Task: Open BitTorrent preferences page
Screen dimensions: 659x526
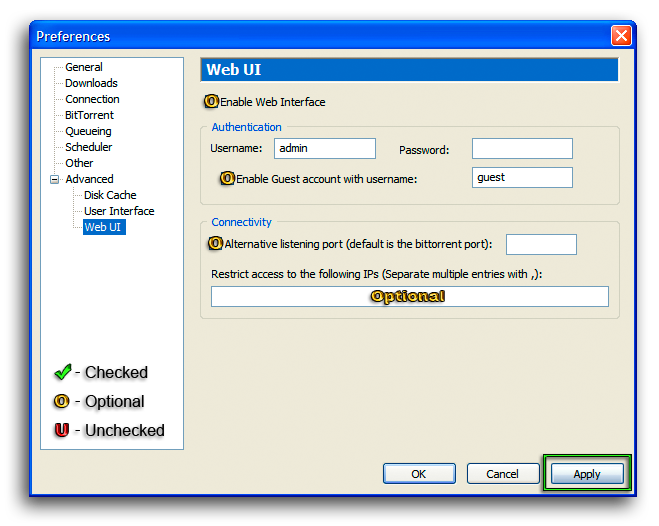Action: tap(89, 115)
